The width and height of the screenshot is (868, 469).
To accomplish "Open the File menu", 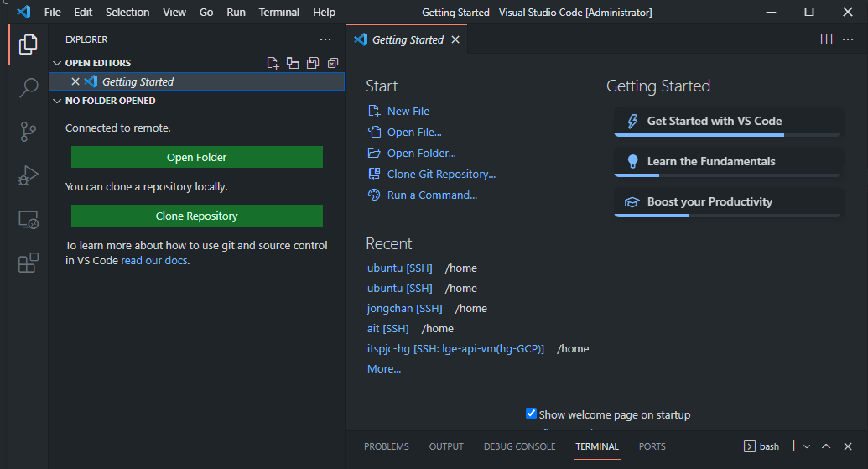I will (53, 12).
